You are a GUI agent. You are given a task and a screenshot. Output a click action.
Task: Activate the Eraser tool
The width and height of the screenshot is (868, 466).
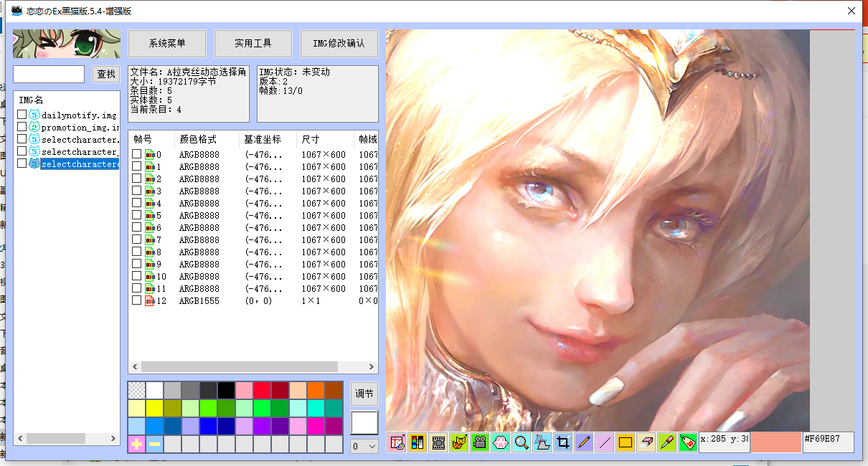point(645,442)
